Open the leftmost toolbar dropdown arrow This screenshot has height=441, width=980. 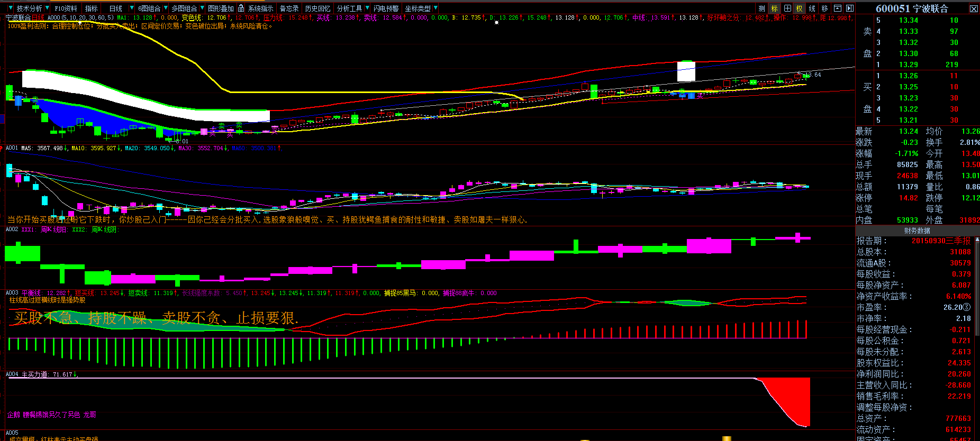click(x=11, y=8)
